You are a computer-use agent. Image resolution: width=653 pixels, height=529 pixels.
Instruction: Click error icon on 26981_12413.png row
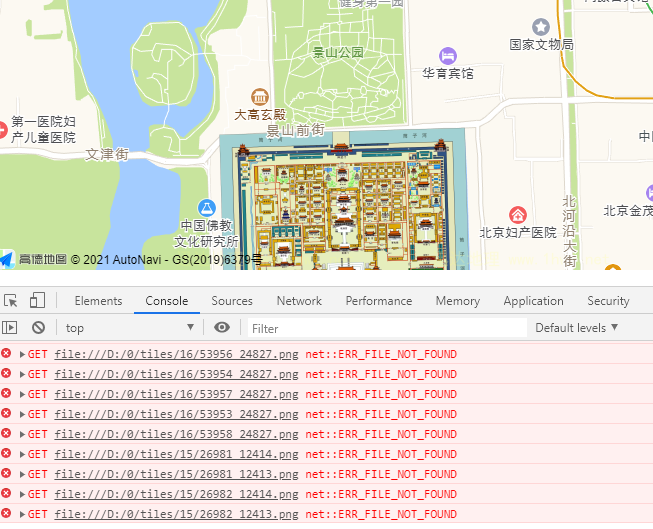[x=6, y=473]
